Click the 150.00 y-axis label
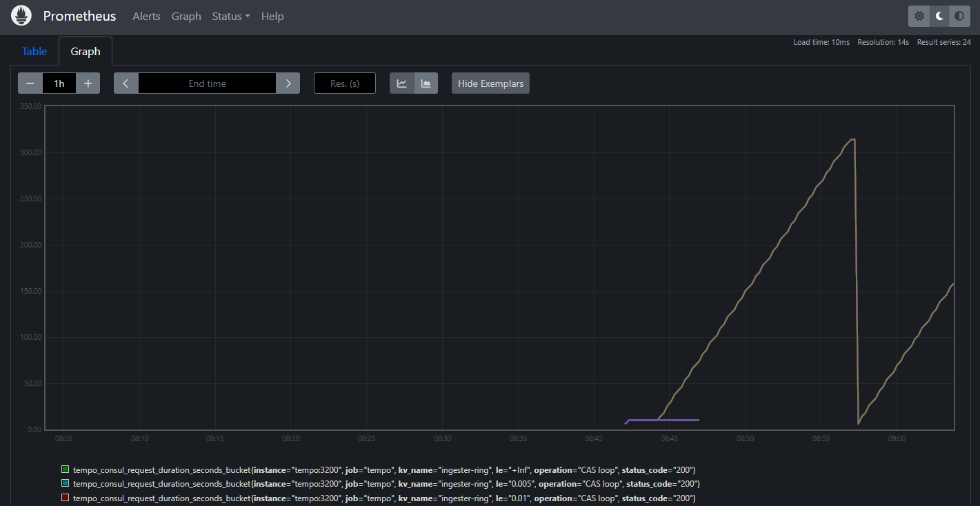Viewport: 980px width, 506px height. 31,291
